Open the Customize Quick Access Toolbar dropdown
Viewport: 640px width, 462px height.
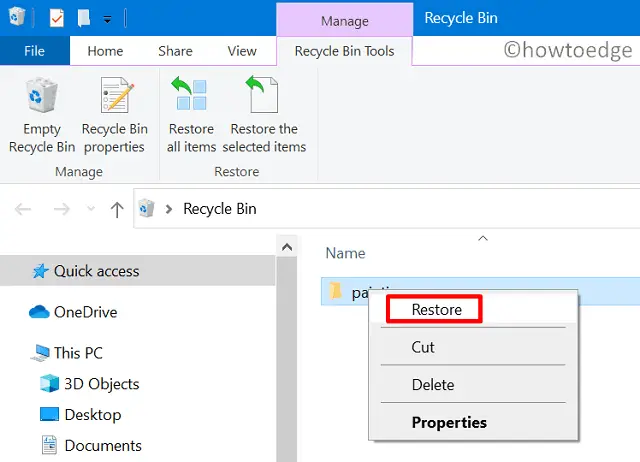coord(107,19)
